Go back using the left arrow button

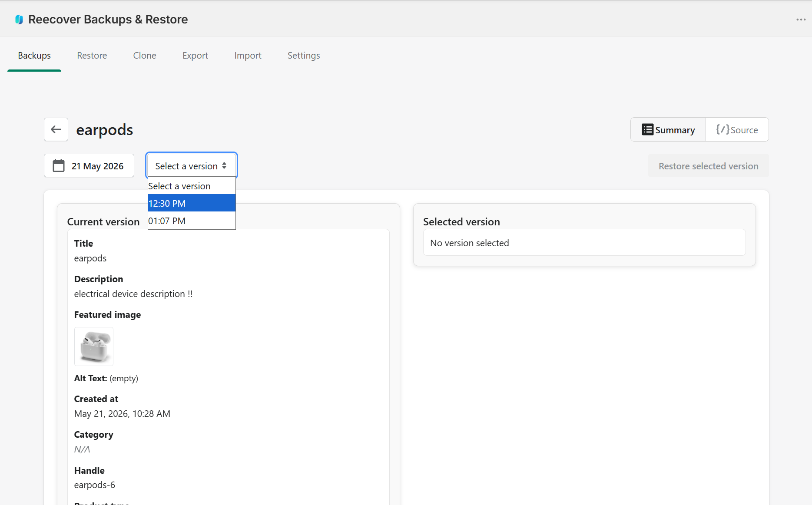tap(56, 129)
